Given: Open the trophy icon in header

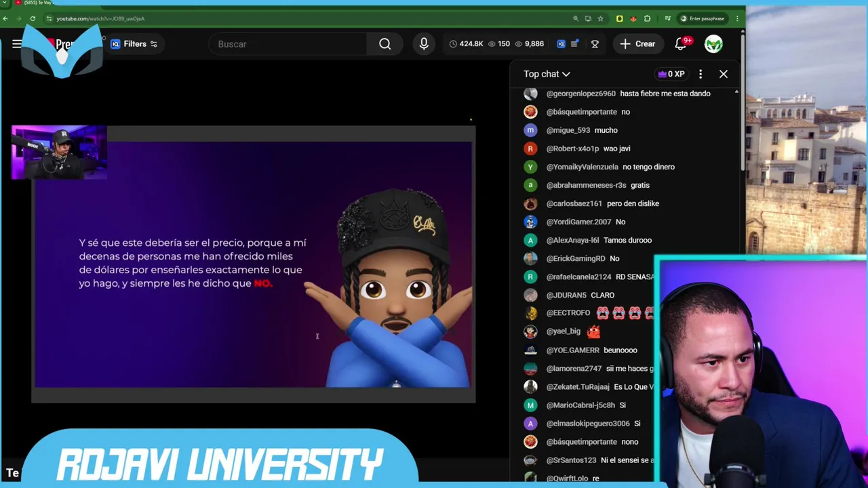Looking at the screenshot, I should coord(595,44).
